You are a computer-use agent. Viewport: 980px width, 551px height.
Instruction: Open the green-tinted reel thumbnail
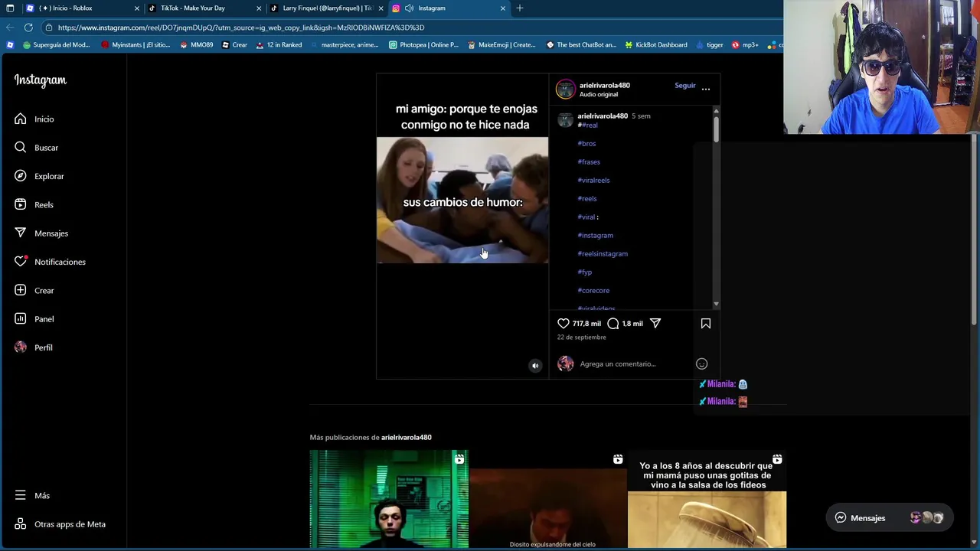pyautogui.click(x=389, y=499)
